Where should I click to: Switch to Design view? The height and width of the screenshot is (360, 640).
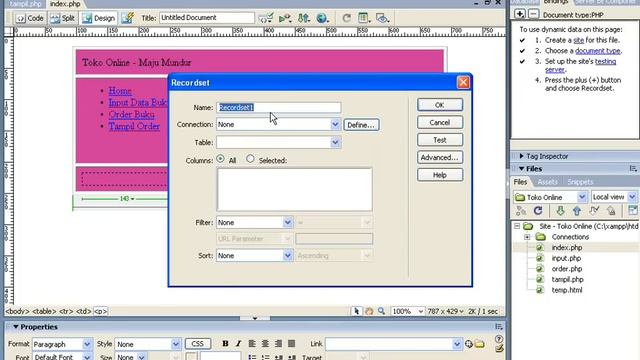(99, 18)
